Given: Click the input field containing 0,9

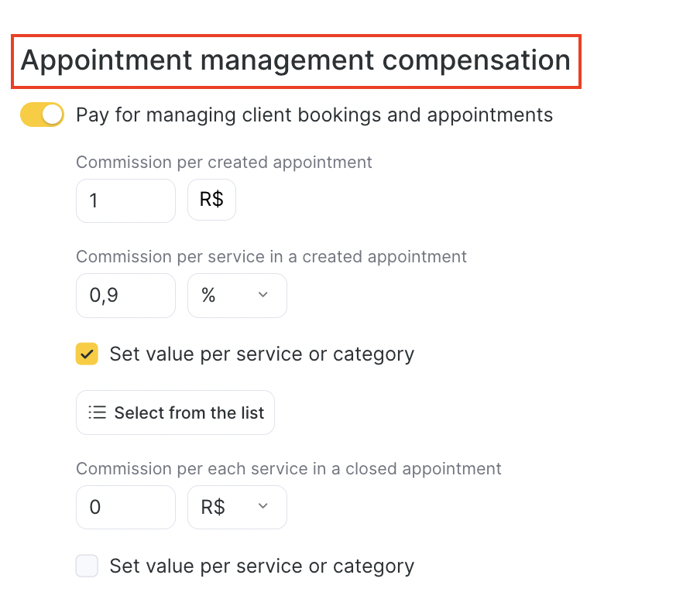Looking at the screenshot, I should click(x=125, y=295).
